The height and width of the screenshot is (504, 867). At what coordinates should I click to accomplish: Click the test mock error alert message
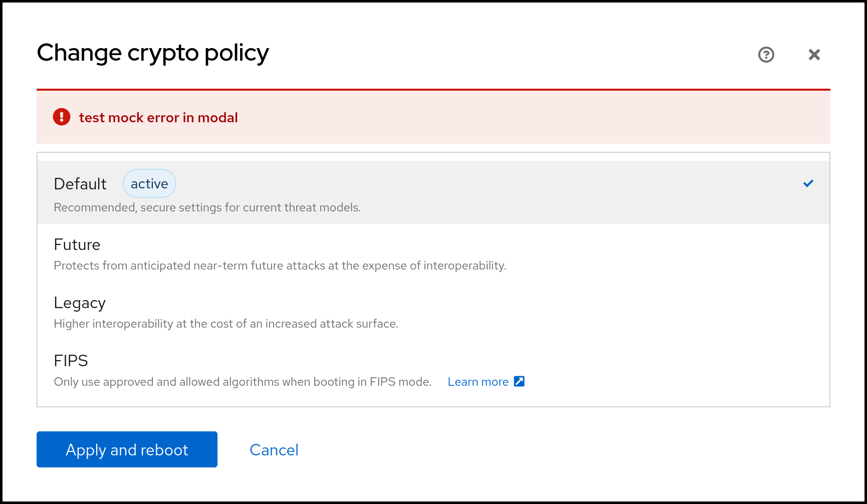click(158, 118)
